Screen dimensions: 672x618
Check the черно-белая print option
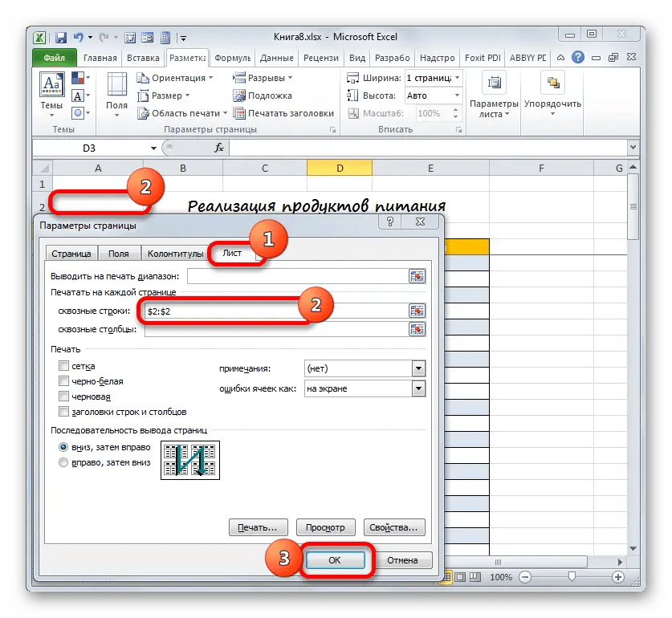[63, 380]
